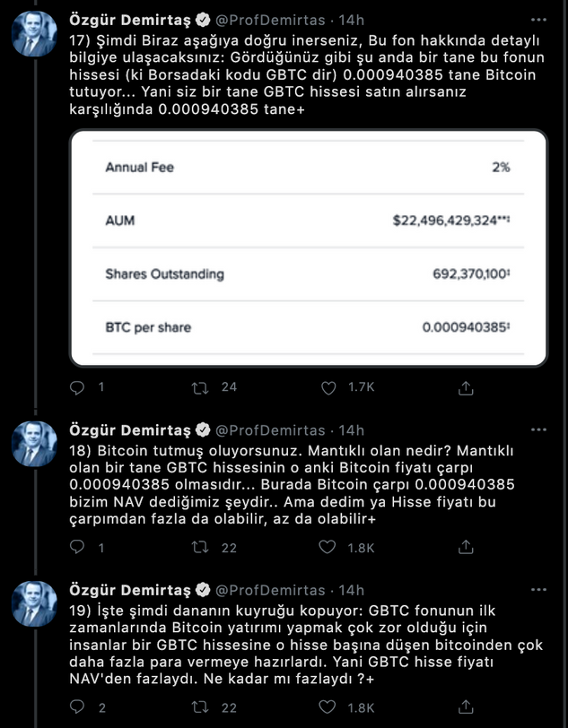Share tweet 18 via share icon
The width and height of the screenshot is (568, 728).
point(466,547)
